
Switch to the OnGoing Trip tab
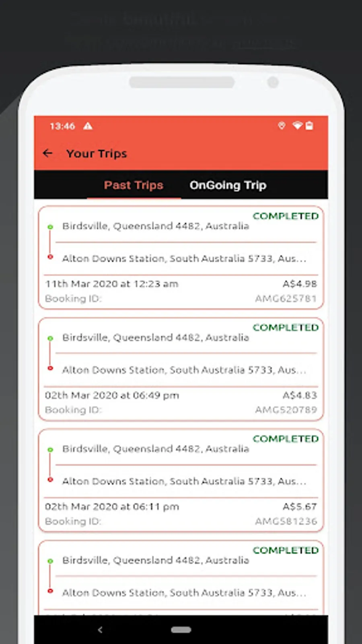tap(228, 185)
